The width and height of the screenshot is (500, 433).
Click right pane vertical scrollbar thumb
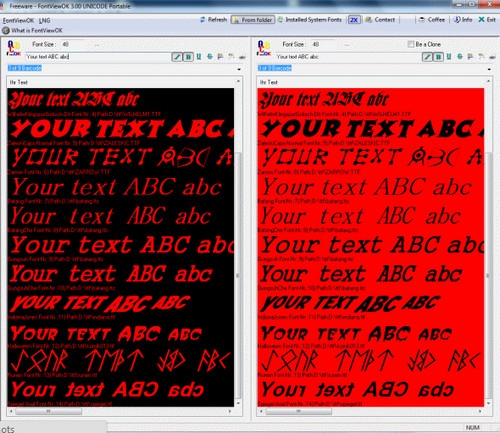tap(488, 275)
